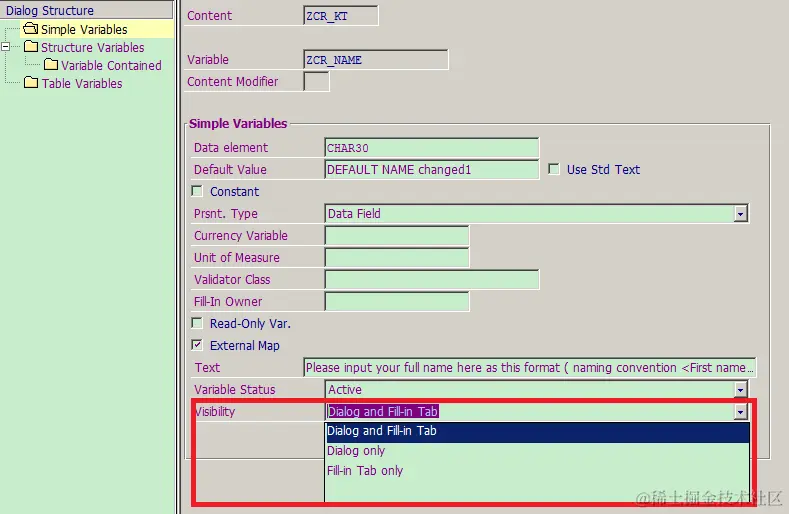789x514 pixels.
Task: Choose 'Dialog only' visibility option
Action: pos(537,451)
